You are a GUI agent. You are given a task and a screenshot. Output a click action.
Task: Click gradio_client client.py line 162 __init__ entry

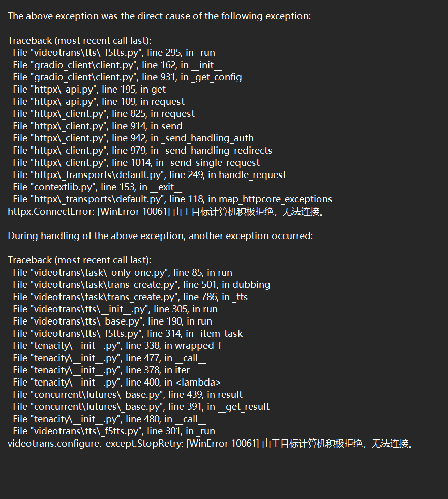point(117,65)
